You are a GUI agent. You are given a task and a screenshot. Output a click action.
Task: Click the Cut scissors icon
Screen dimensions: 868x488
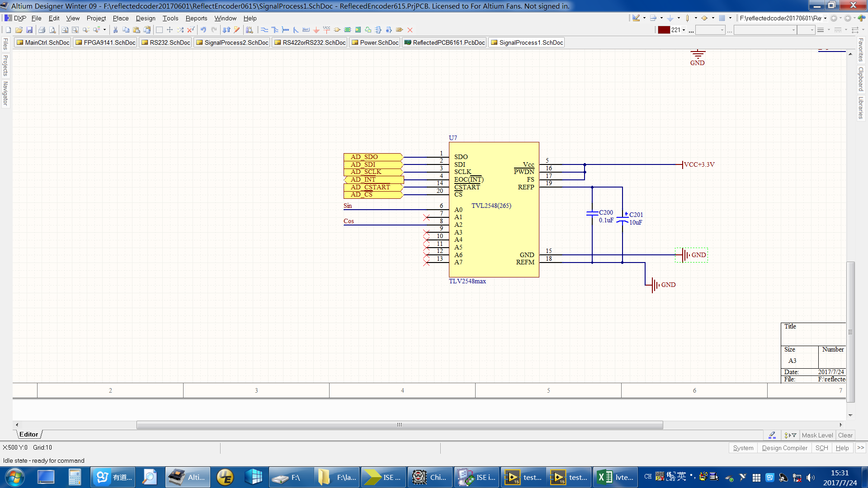point(116,30)
